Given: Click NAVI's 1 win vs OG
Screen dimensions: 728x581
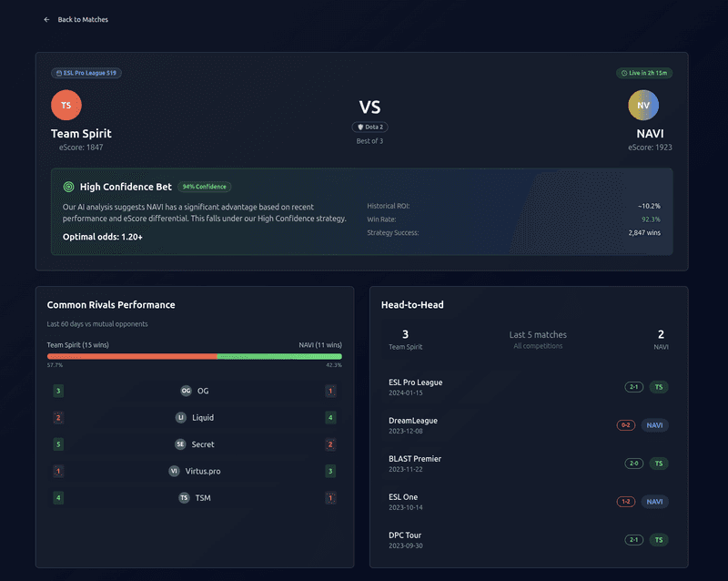Looking at the screenshot, I should pyautogui.click(x=330, y=391).
